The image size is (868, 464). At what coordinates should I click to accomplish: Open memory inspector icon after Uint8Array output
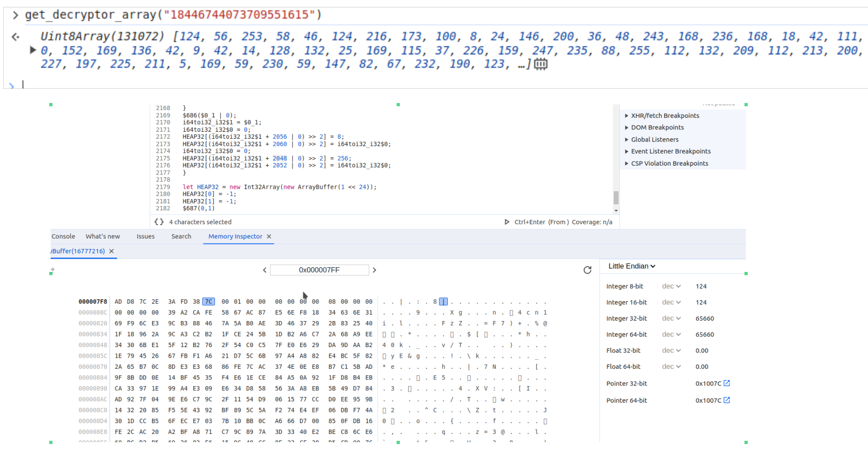pyautogui.click(x=541, y=64)
